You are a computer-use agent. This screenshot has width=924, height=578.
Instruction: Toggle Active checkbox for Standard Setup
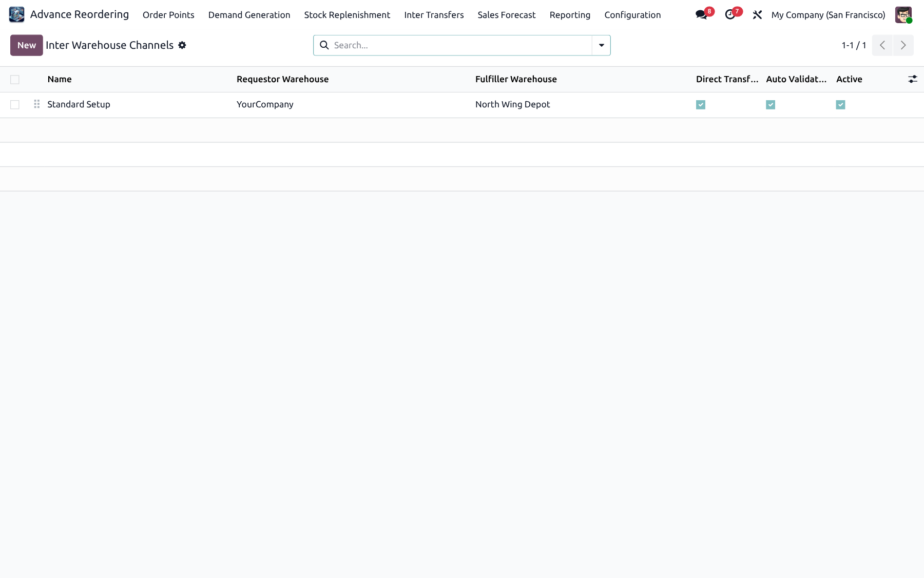(840, 105)
